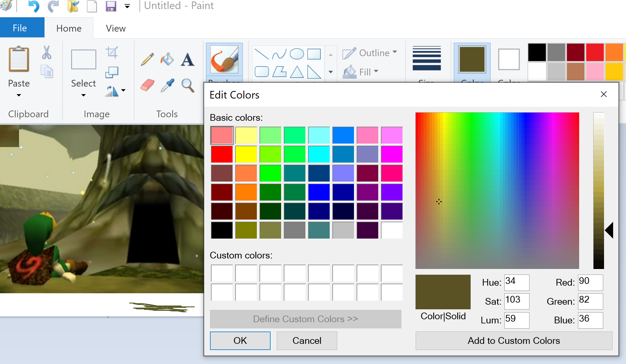Select the Oval shape
This screenshot has width=626, height=364.
click(x=297, y=54)
